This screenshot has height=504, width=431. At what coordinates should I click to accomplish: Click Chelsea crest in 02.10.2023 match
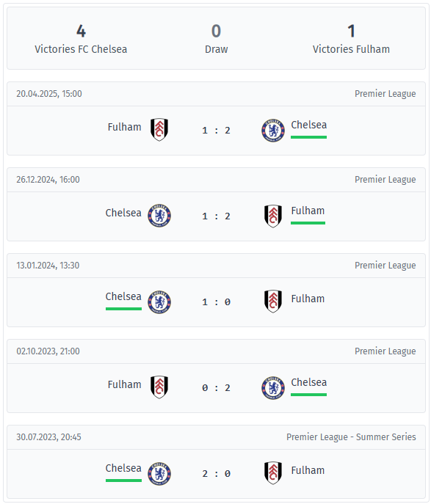(x=273, y=388)
